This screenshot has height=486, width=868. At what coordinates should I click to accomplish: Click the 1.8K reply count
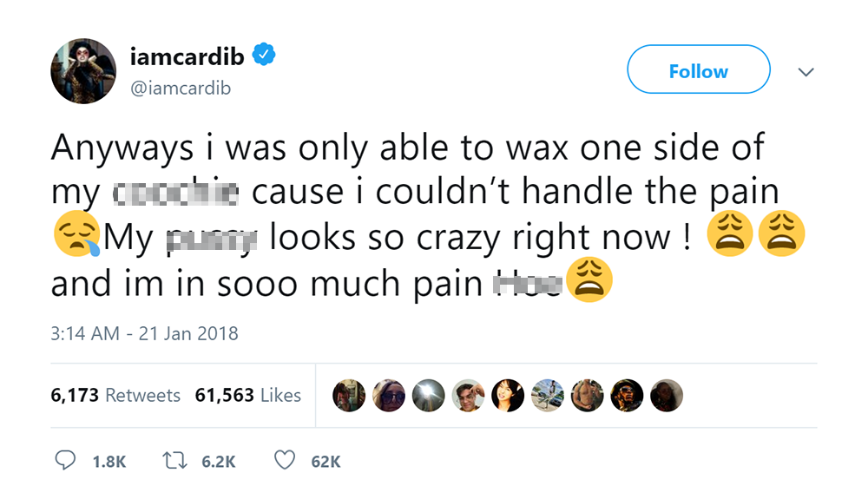coord(108,462)
